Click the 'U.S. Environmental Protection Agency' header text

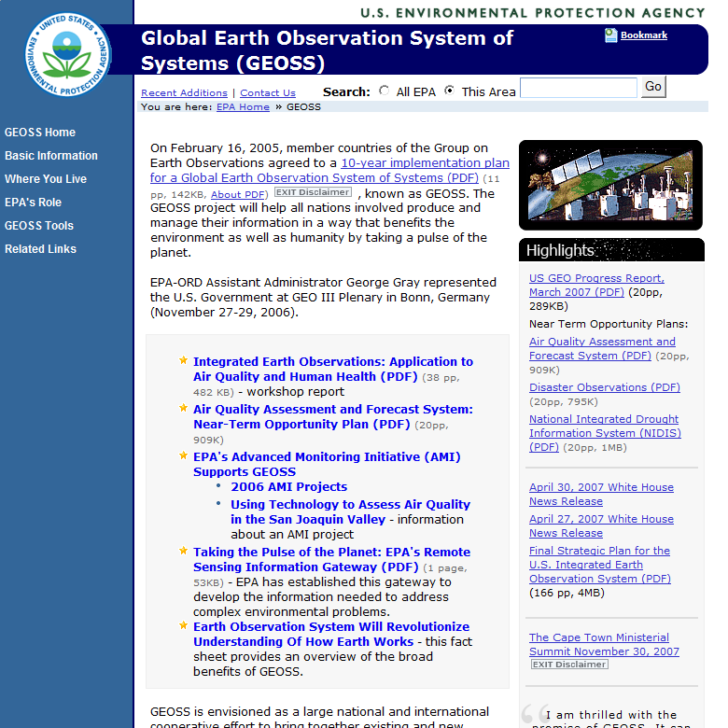tap(533, 13)
